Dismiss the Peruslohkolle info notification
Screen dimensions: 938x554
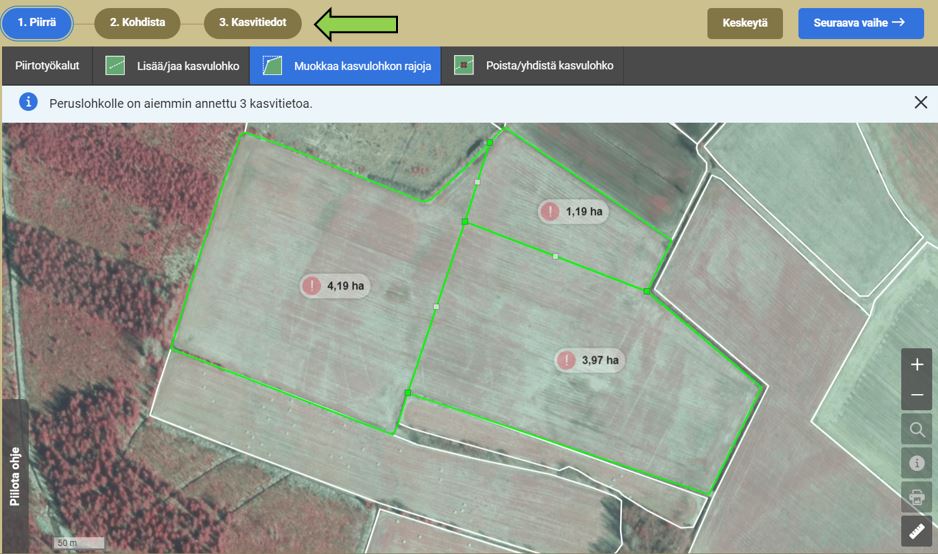[920, 102]
